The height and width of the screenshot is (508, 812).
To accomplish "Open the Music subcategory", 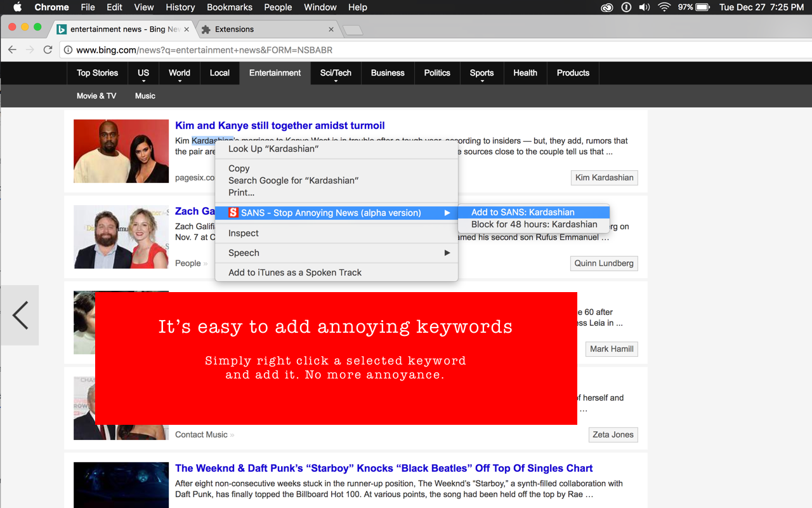I will coord(145,96).
